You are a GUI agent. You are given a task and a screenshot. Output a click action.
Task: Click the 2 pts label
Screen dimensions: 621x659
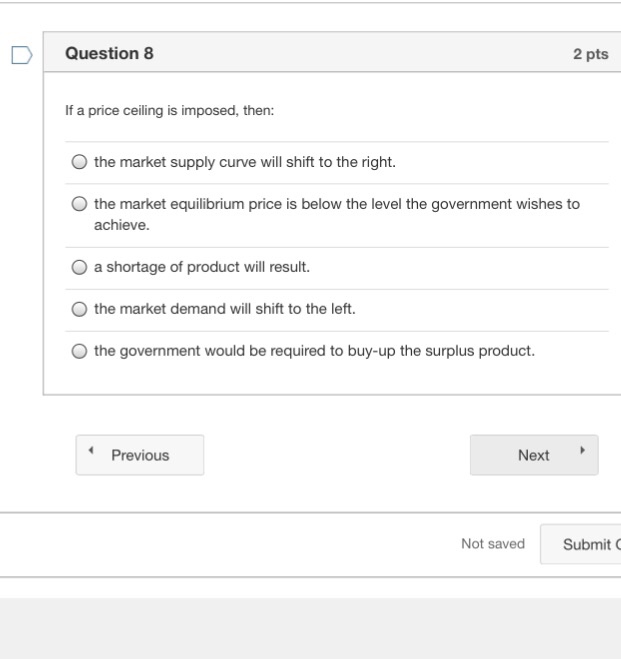(590, 54)
